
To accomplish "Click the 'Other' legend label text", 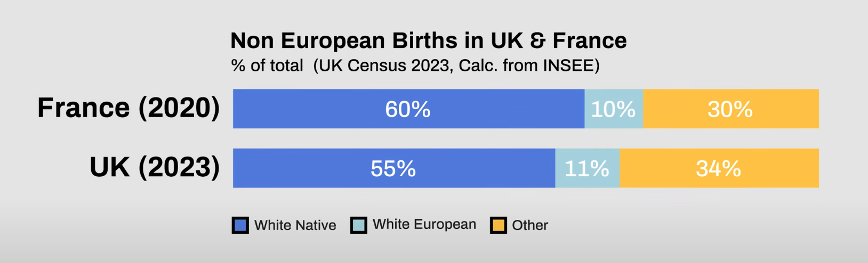I will pyautogui.click(x=530, y=225).
